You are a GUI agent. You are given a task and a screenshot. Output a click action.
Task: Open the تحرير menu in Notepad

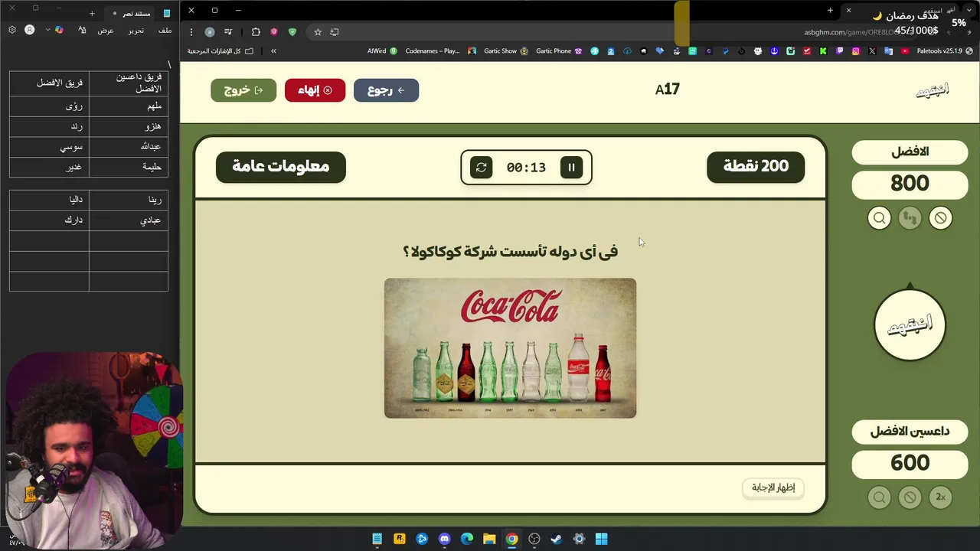click(136, 30)
